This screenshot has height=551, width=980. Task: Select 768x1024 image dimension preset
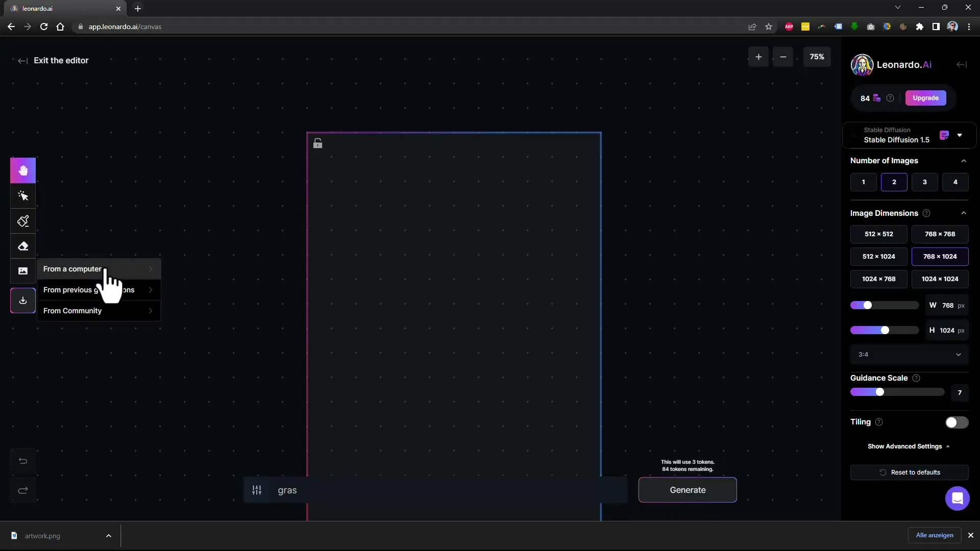click(x=940, y=256)
